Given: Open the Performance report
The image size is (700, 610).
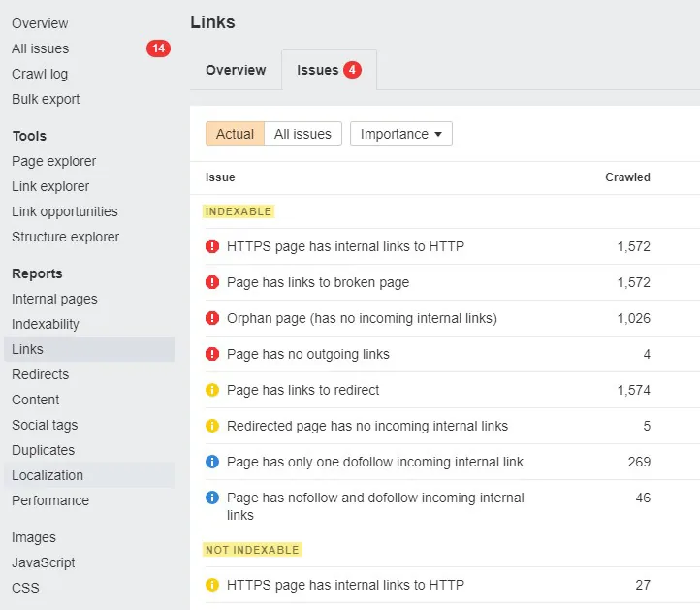Looking at the screenshot, I should pos(50,500).
